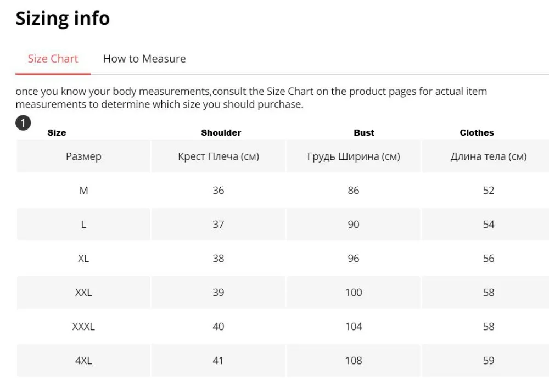Click the L size row label
549x392 pixels.
tap(83, 225)
